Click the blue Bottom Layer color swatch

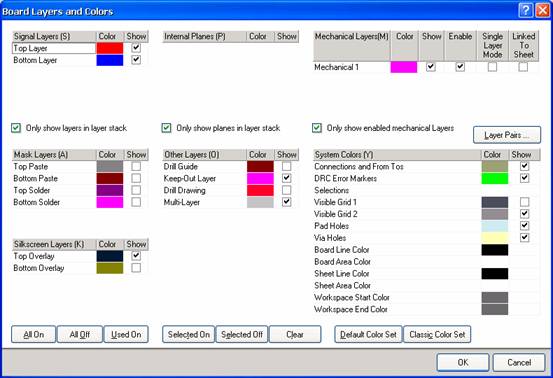point(110,60)
